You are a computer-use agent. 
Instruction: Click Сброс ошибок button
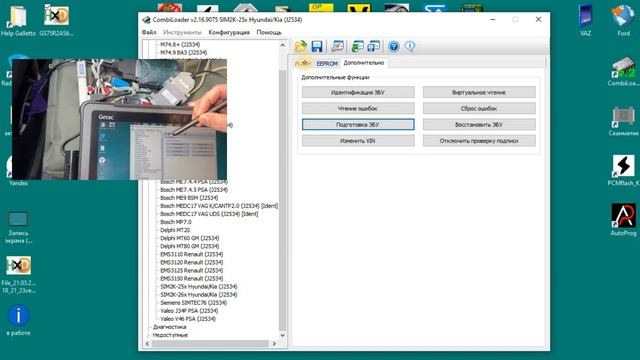[479, 109]
